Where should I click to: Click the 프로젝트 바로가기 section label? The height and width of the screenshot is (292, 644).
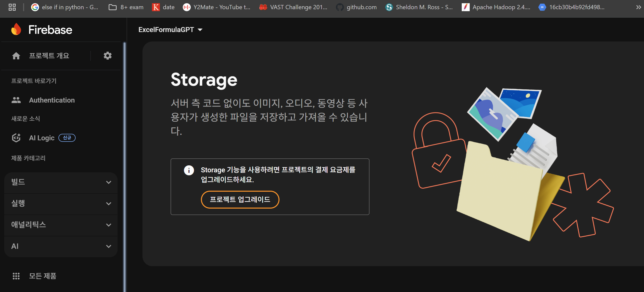point(34,81)
